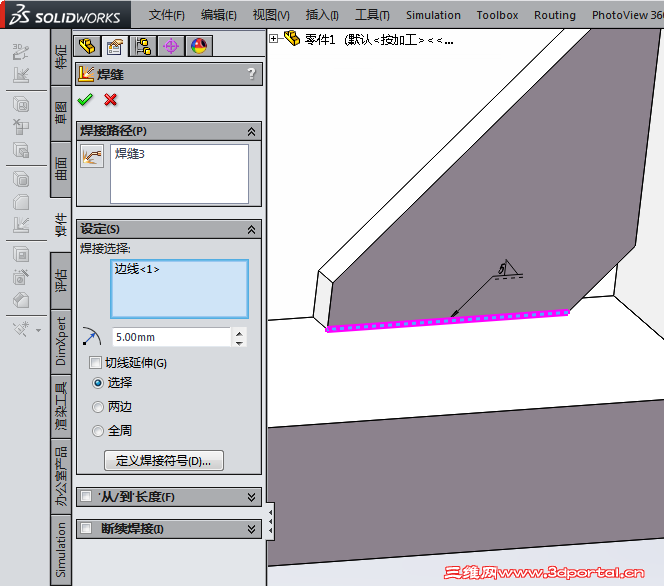Open the PhotoView 360 menu
The height and width of the screenshot is (586, 664).
(x=628, y=15)
